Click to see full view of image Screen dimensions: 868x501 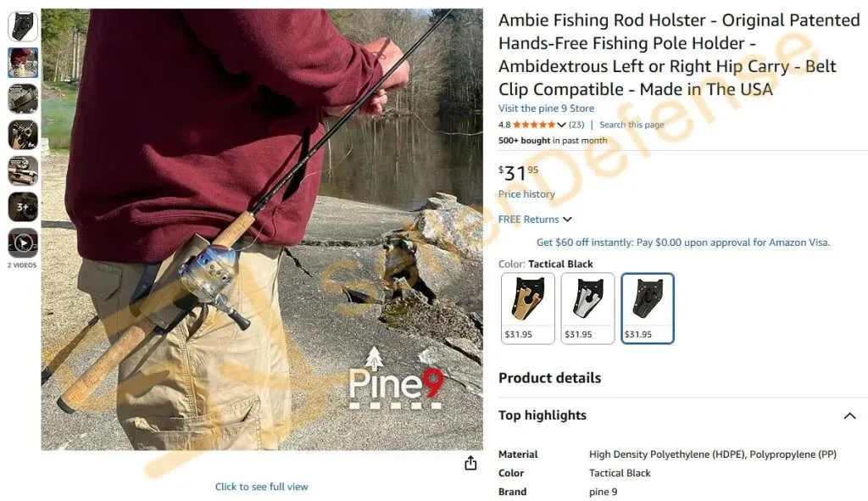coord(261,487)
